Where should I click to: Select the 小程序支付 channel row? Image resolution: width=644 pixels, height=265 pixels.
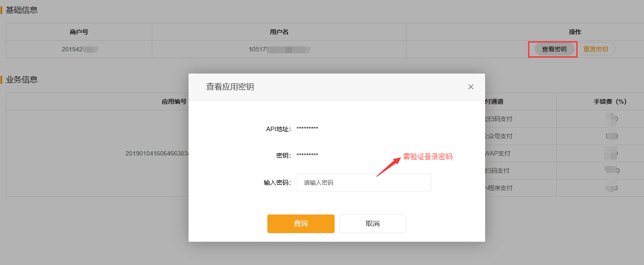(x=499, y=188)
